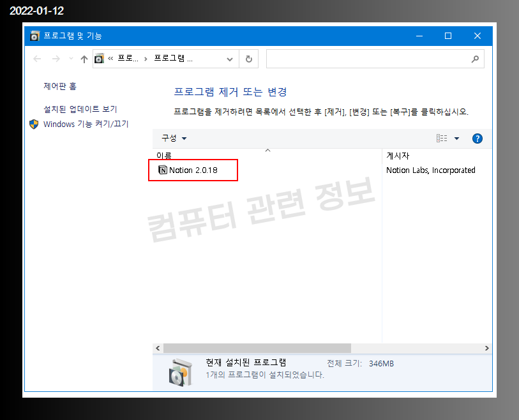The height and width of the screenshot is (420, 519).
Task: Change view using the view icon
Action: coord(442,138)
